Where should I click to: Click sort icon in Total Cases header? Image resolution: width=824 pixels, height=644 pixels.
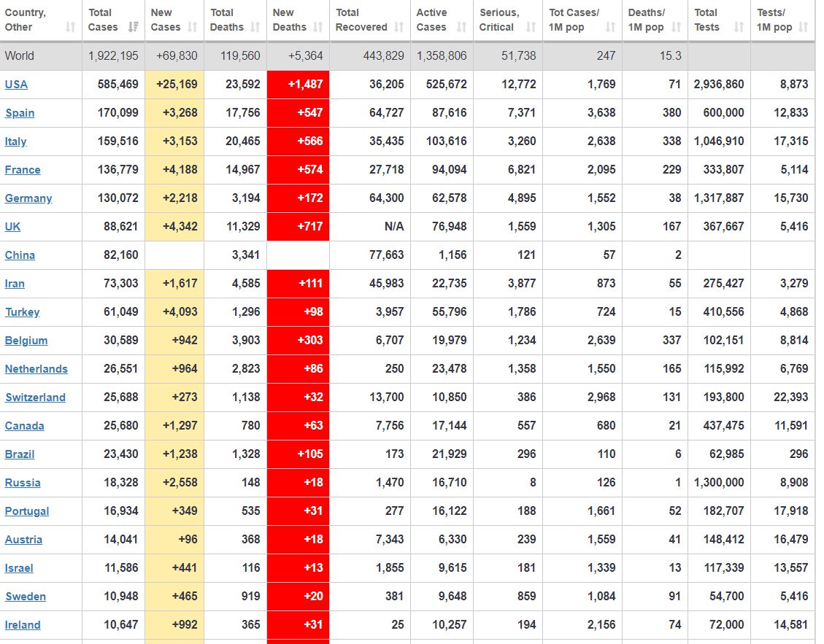click(133, 28)
